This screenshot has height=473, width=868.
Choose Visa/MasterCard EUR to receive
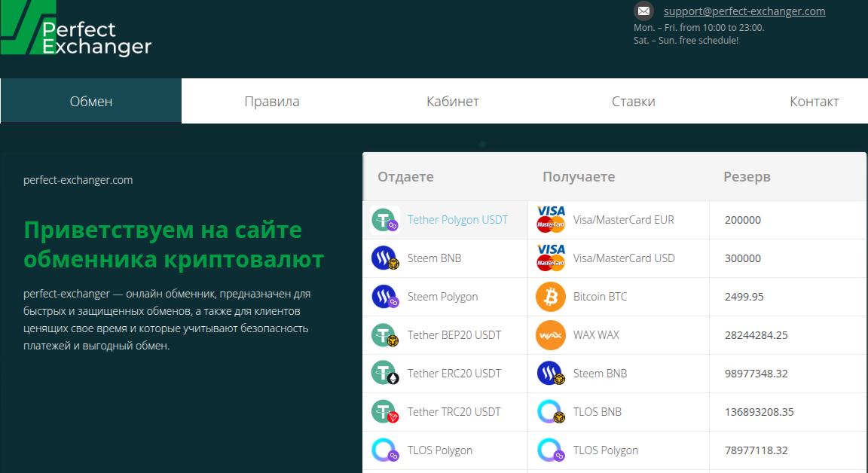623,220
